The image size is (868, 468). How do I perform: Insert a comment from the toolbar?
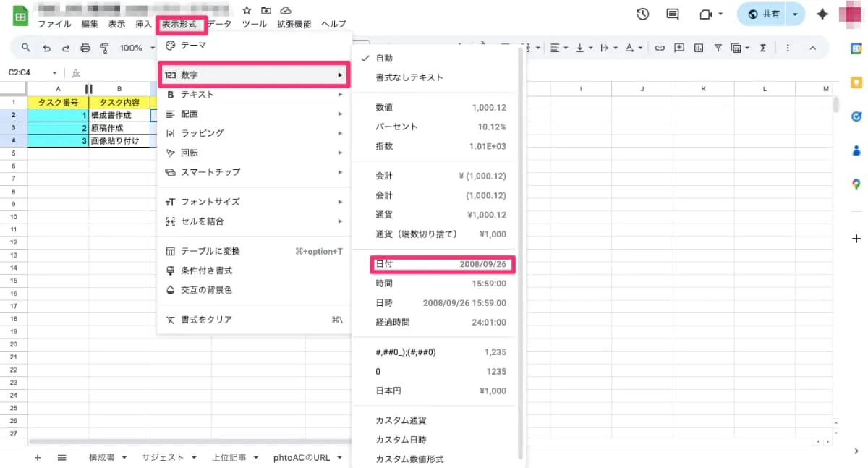pyautogui.click(x=679, y=48)
